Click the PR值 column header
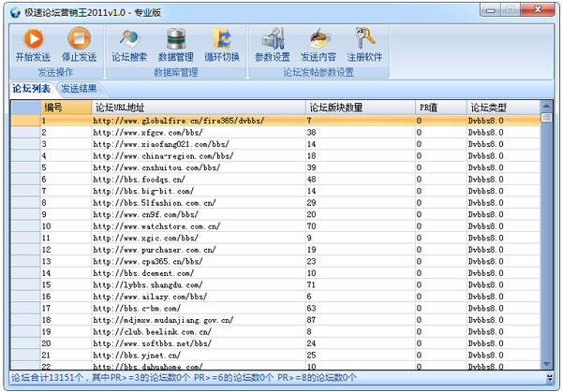Viewport: 562px width, 392px height. [439, 108]
